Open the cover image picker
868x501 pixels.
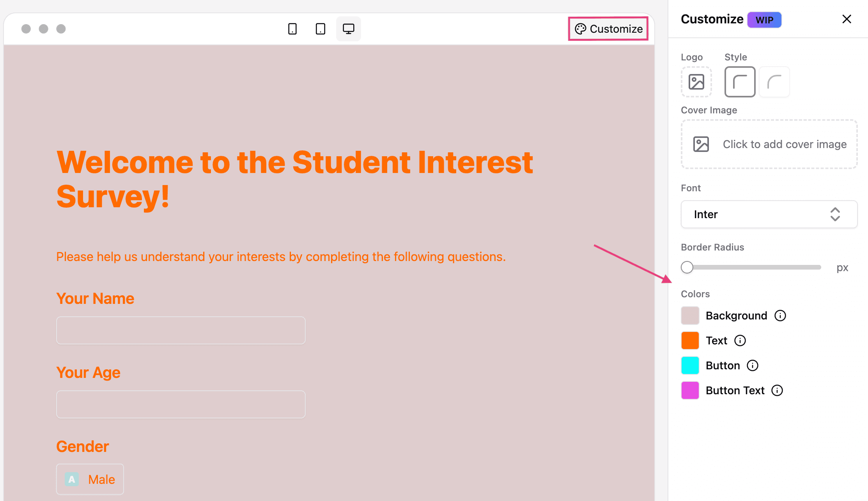coord(769,144)
